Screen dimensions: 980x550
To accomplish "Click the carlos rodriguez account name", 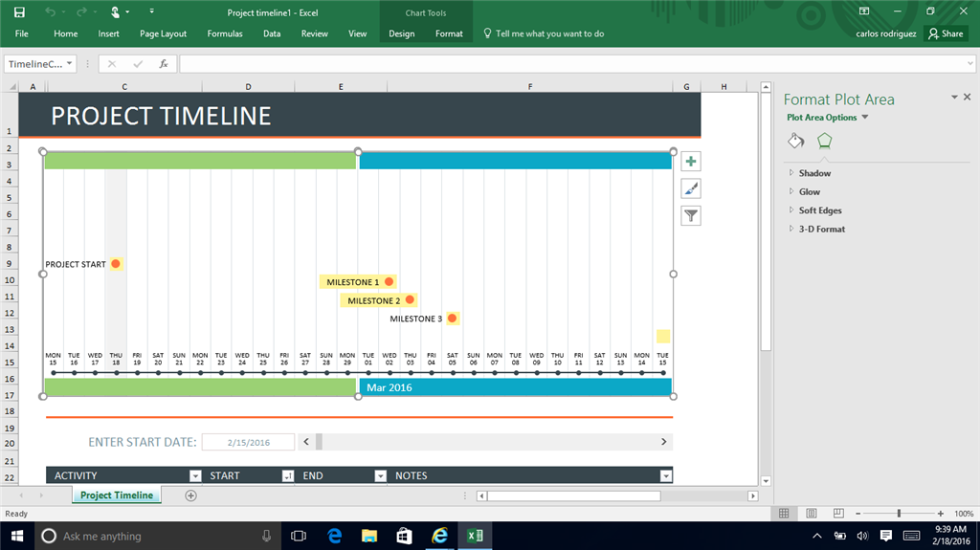I will (x=885, y=33).
